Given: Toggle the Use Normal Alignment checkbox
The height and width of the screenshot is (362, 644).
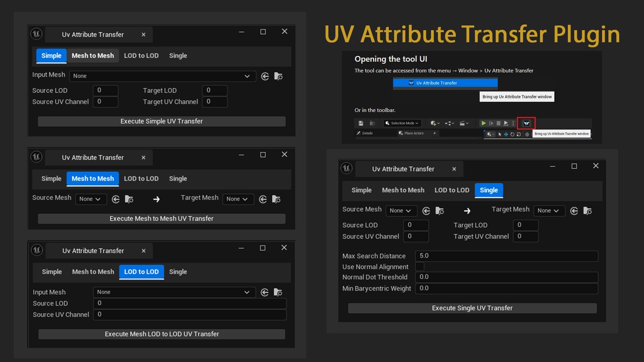Looking at the screenshot, I should [x=420, y=266].
